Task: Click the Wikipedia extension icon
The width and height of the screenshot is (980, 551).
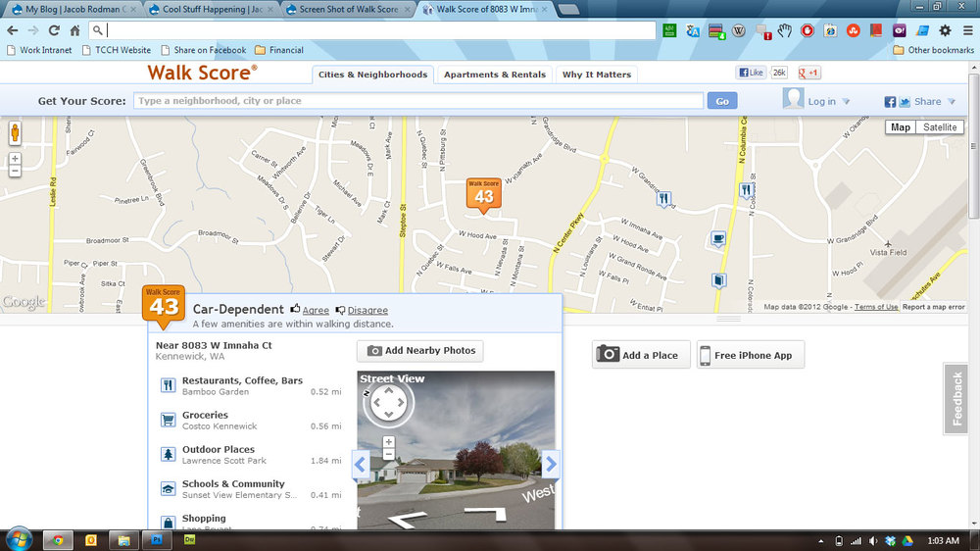Action: (738, 30)
